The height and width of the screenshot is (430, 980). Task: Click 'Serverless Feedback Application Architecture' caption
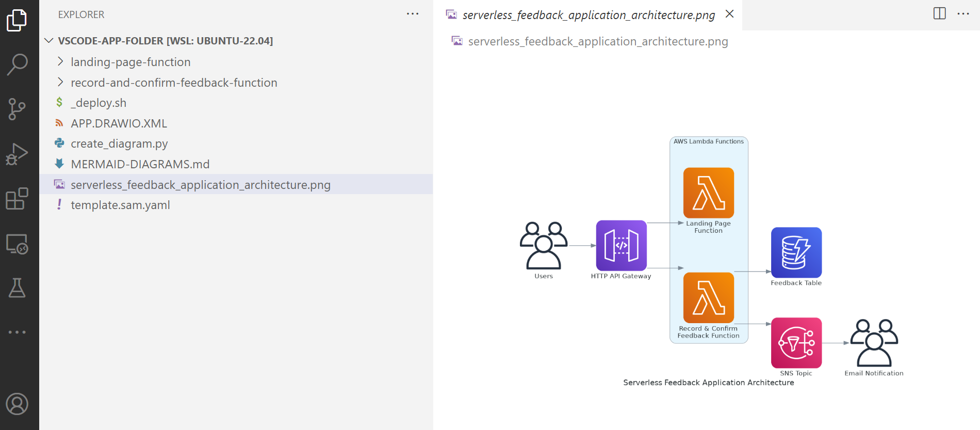point(709,383)
